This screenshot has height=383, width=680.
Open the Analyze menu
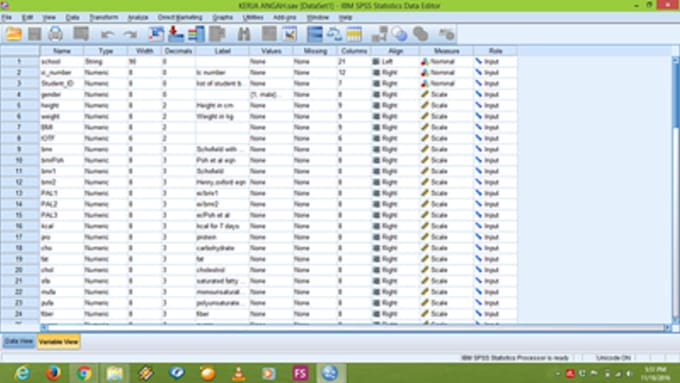138,17
